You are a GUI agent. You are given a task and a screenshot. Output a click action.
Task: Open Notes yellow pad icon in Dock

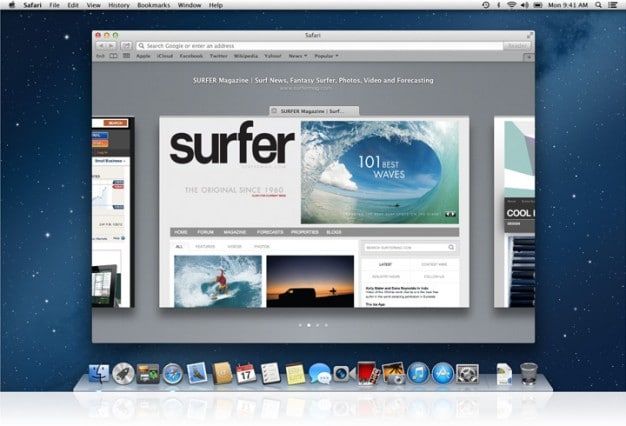pos(295,374)
